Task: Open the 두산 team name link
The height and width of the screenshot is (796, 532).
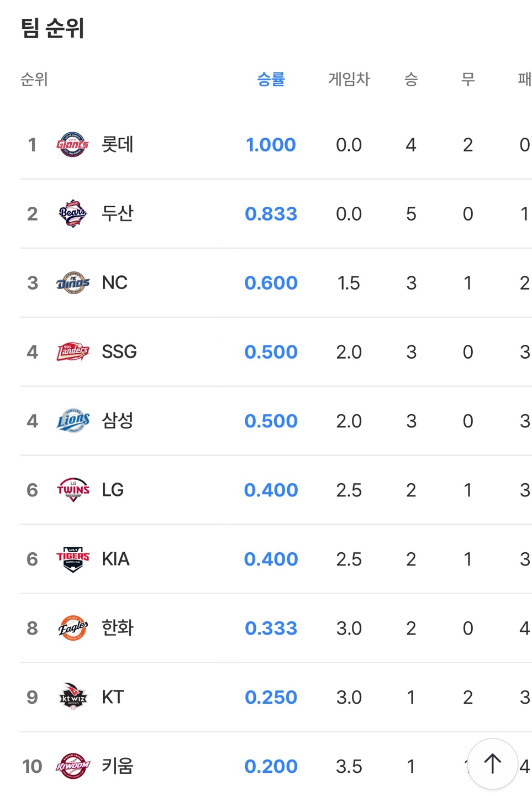Action: tap(118, 214)
